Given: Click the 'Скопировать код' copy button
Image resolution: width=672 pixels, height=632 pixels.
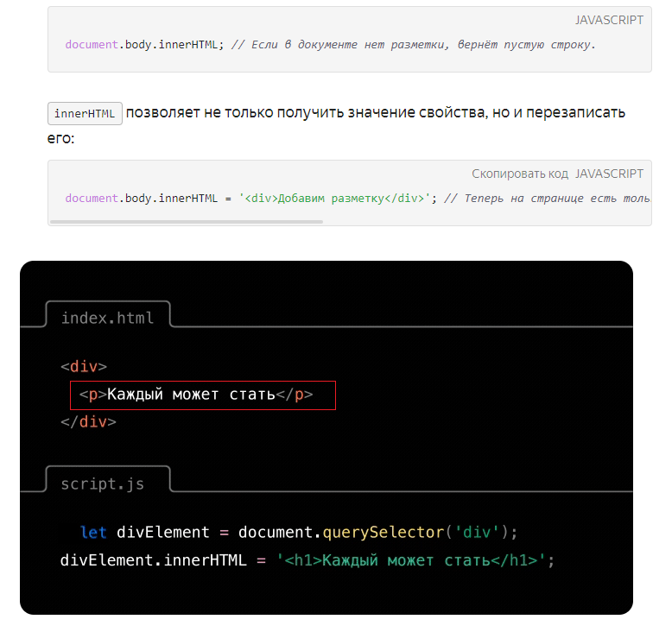Looking at the screenshot, I should [520, 174].
